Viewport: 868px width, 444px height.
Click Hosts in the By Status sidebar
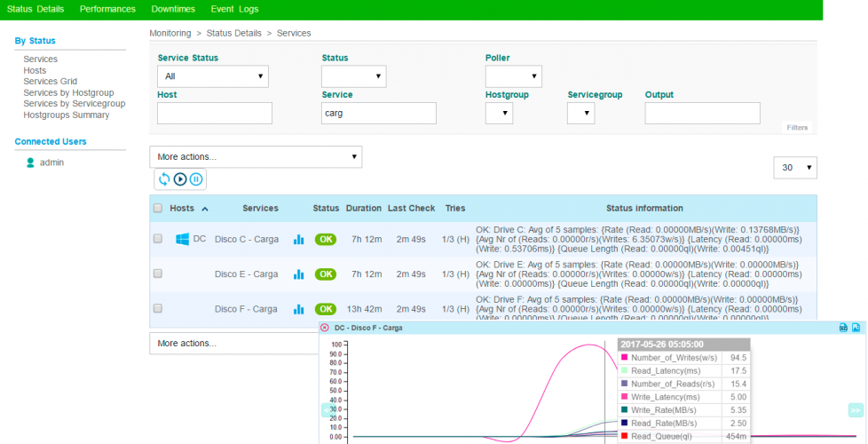[35, 70]
